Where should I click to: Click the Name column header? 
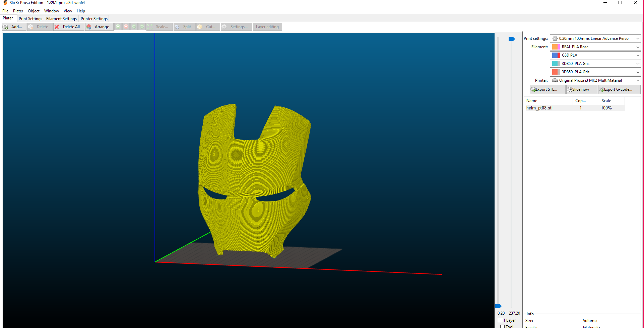tap(549, 101)
